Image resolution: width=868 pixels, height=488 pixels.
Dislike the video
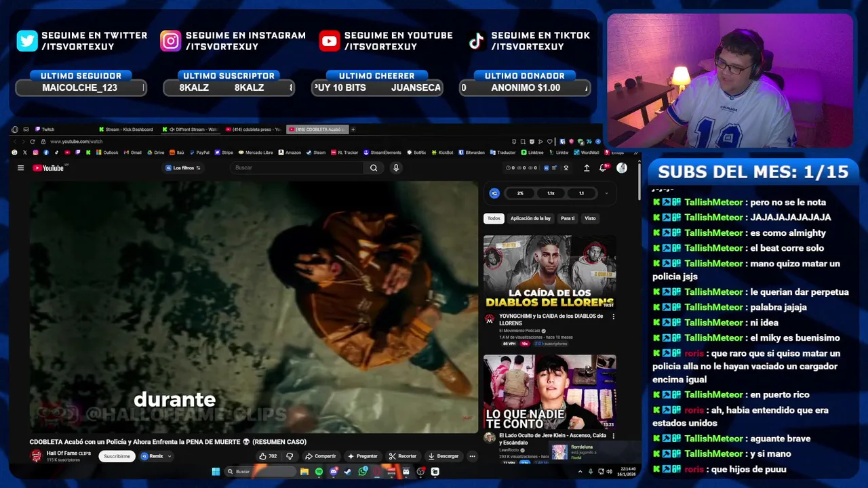point(290,456)
